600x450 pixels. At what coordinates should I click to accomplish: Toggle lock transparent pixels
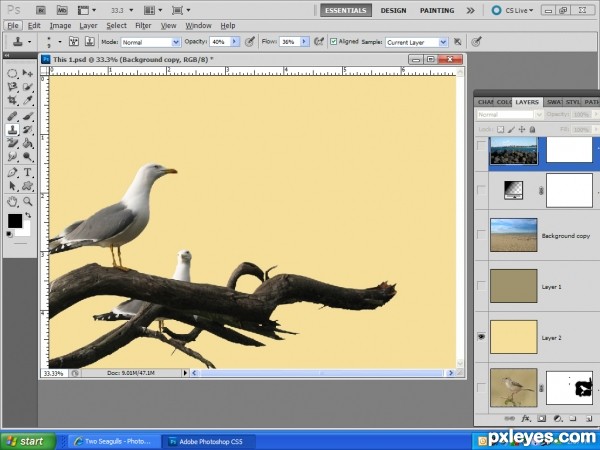click(x=500, y=129)
